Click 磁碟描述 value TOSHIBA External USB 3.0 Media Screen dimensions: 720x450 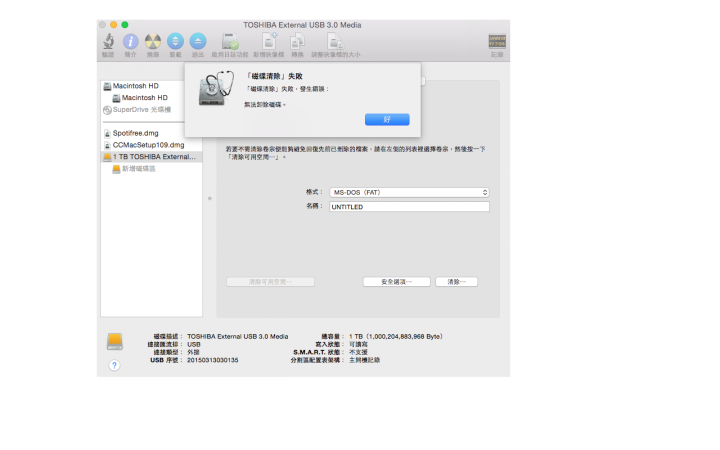click(x=237, y=337)
